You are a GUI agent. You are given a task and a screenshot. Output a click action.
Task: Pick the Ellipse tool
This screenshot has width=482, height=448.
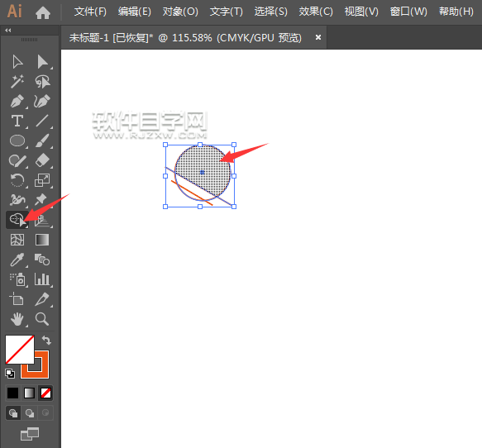pyautogui.click(x=17, y=141)
